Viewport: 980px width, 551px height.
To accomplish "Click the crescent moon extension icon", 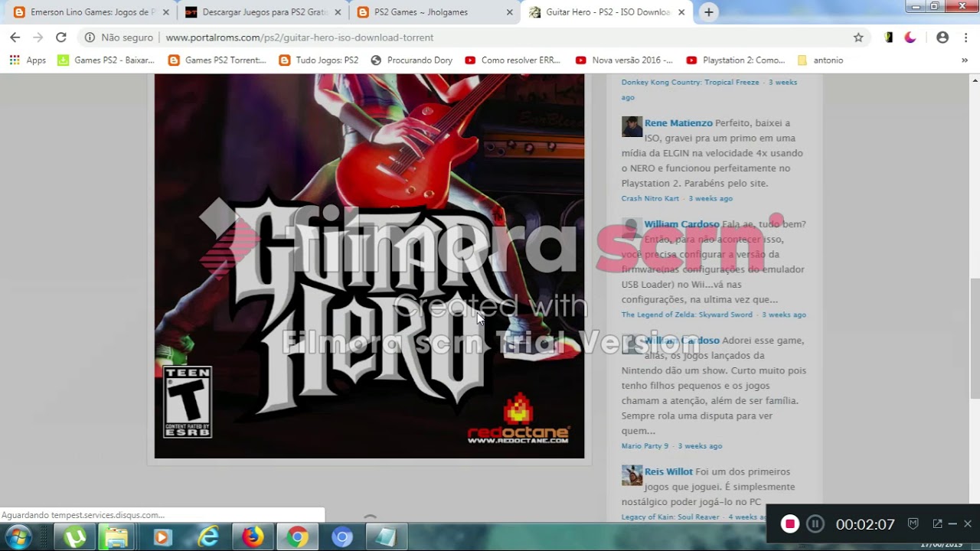I will click(910, 37).
